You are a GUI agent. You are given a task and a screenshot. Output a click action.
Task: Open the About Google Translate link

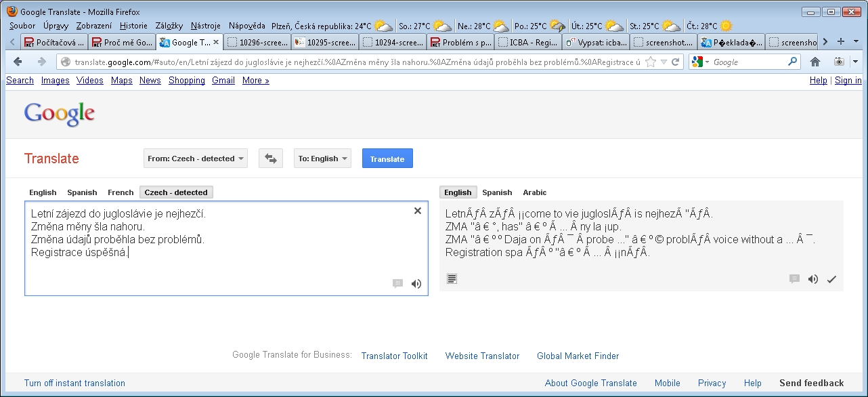pos(591,383)
